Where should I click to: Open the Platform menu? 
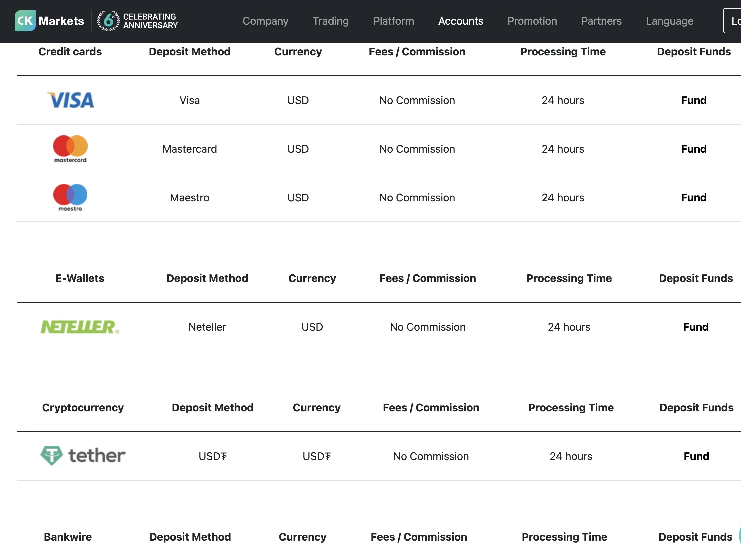(393, 21)
